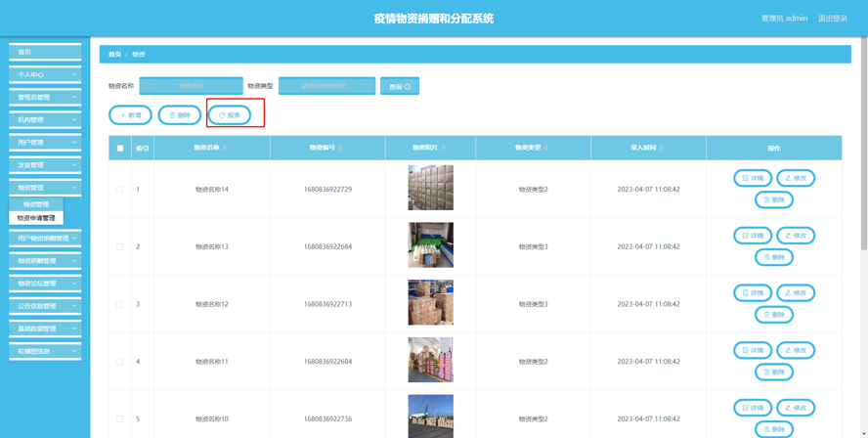Screen dimensions: 868x438
Task: Check the checkbox for row 4
Action: click(119, 362)
